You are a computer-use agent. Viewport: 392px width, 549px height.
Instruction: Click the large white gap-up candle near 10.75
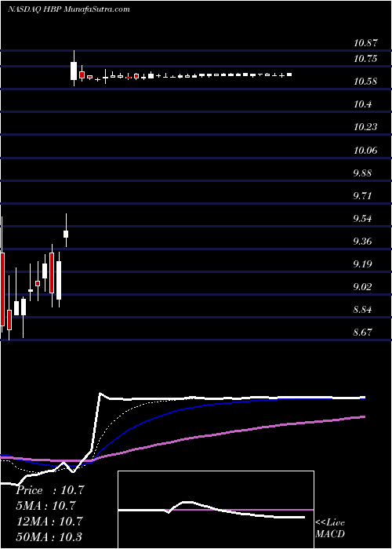(74, 71)
